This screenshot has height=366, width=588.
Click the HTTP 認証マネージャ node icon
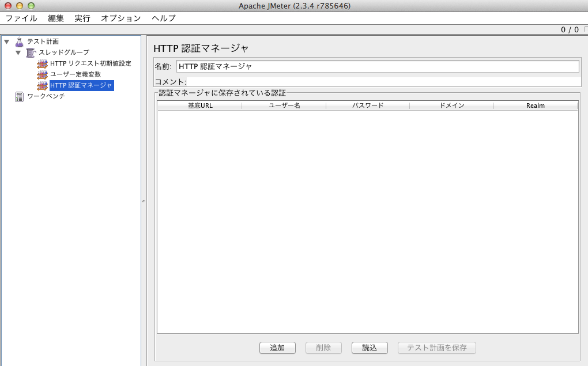(x=42, y=85)
